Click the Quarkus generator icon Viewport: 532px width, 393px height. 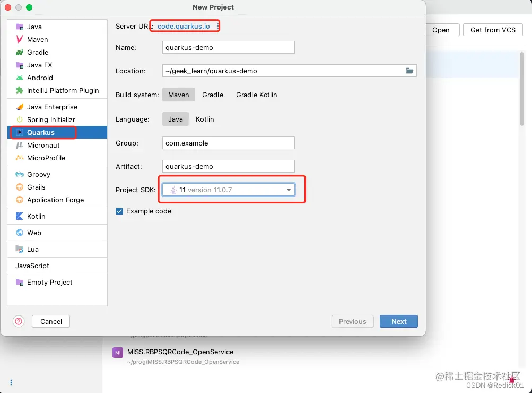pyautogui.click(x=20, y=132)
